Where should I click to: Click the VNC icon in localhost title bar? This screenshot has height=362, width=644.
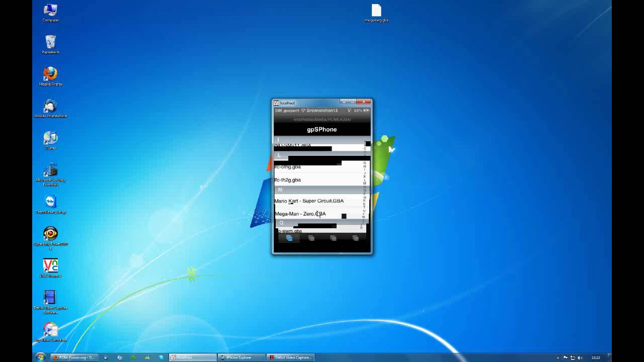coord(276,103)
